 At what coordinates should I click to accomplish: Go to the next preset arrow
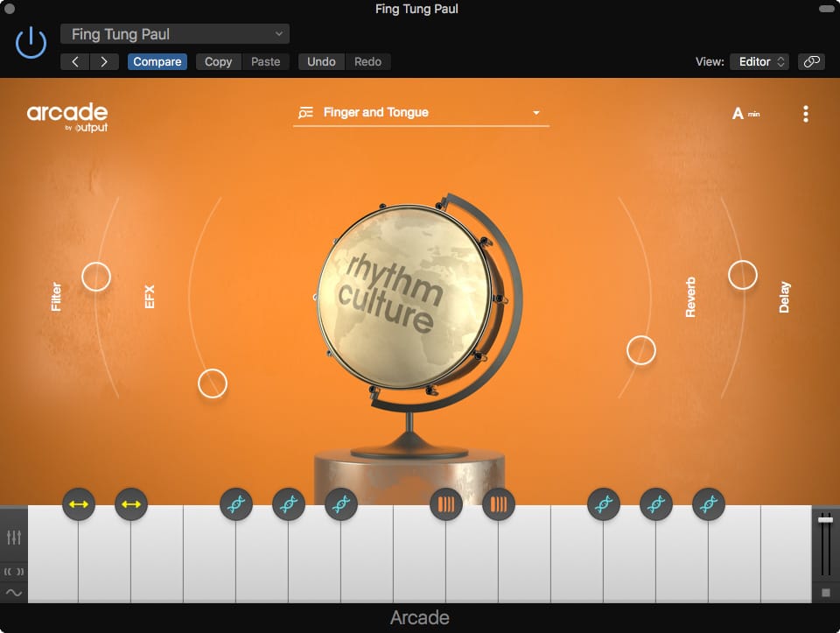point(104,61)
